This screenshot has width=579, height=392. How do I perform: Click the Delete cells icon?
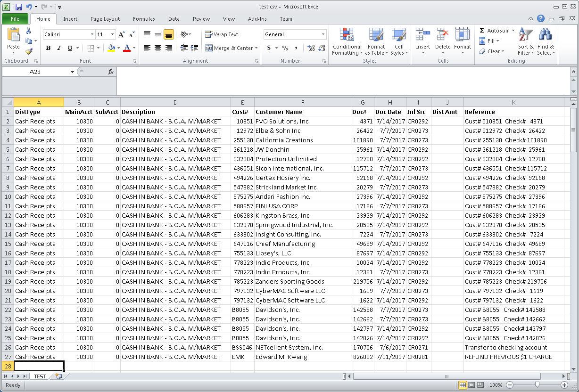coord(443,35)
